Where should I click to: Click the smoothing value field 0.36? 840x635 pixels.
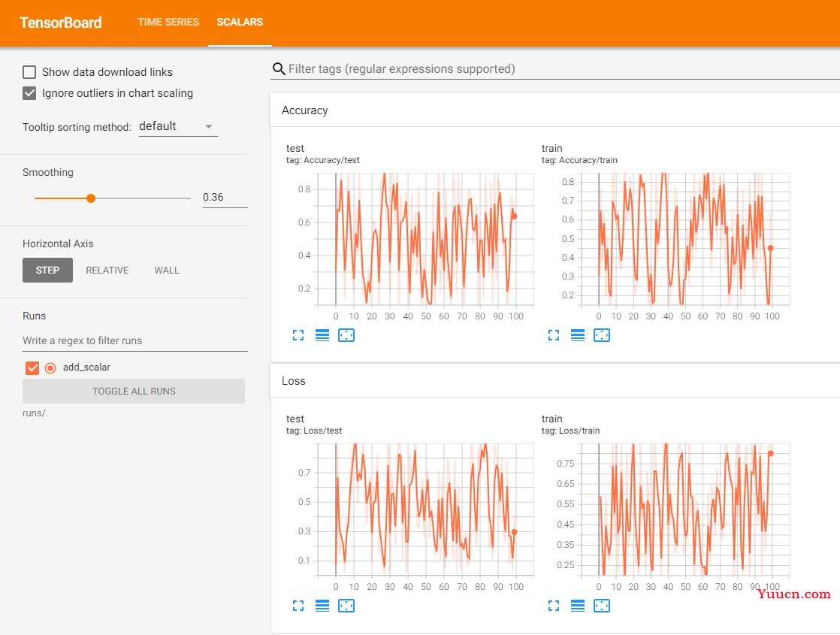(225, 197)
